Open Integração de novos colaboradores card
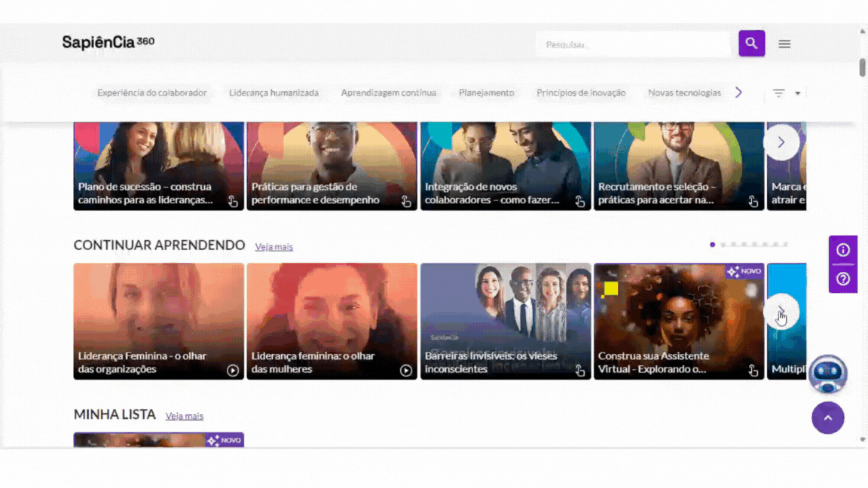Image resolution: width=868 pixels, height=488 pixels. pos(506,166)
